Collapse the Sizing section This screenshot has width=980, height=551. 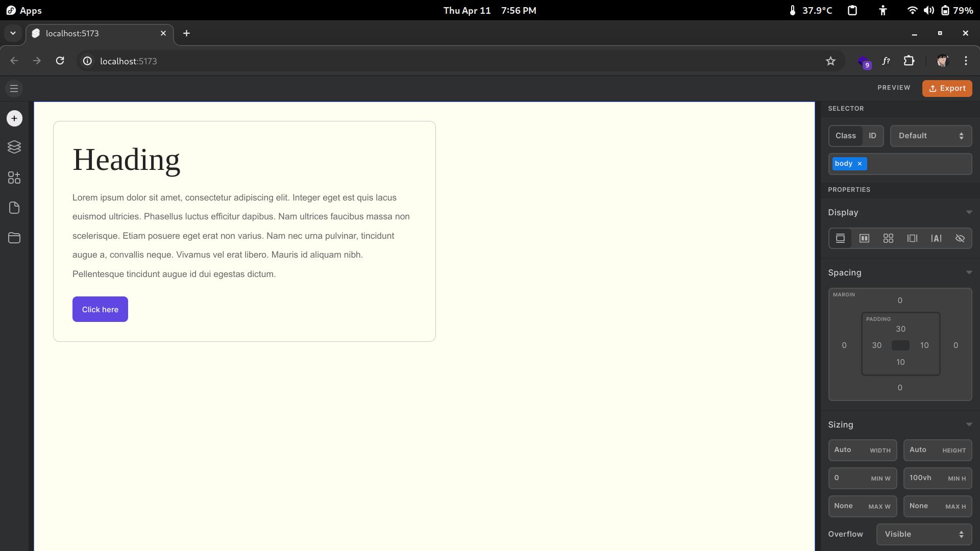(969, 424)
